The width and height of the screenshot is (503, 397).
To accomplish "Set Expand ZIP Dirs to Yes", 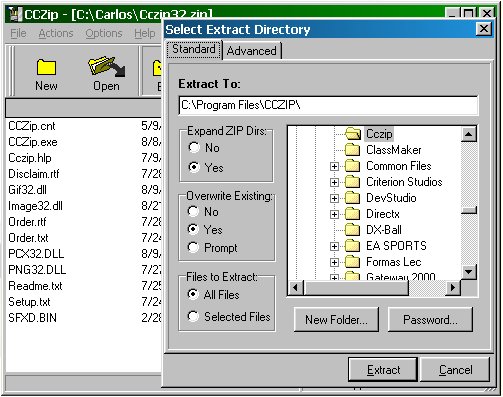I will click(x=194, y=167).
